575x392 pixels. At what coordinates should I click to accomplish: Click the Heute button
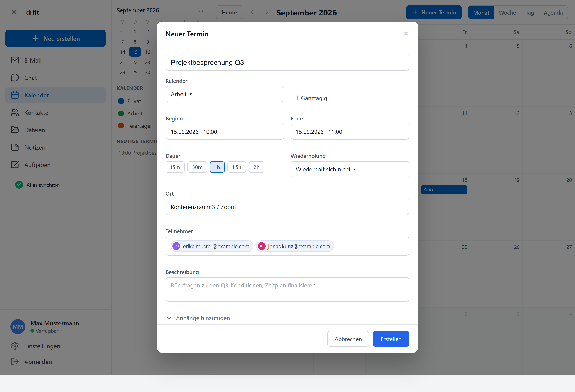(229, 12)
